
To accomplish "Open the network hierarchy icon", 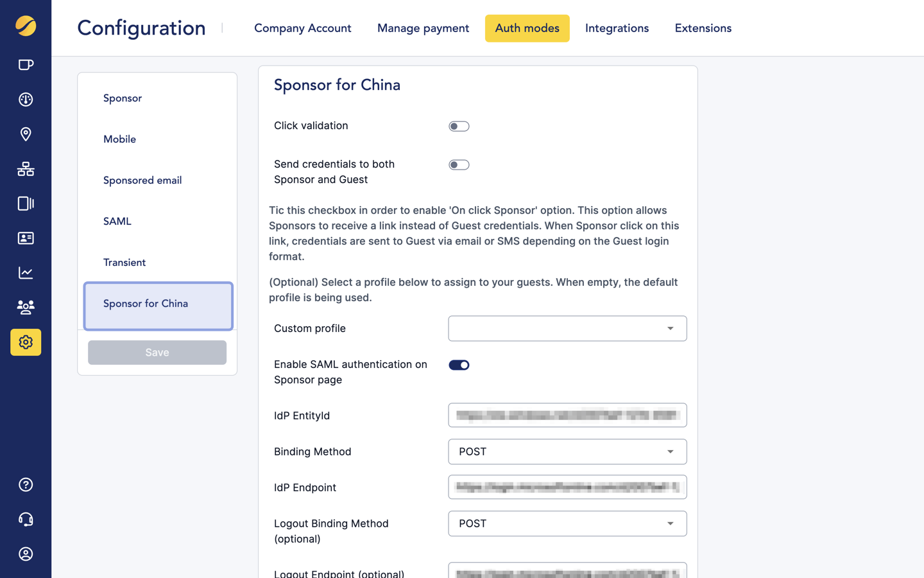I will pyautogui.click(x=26, y=169).
